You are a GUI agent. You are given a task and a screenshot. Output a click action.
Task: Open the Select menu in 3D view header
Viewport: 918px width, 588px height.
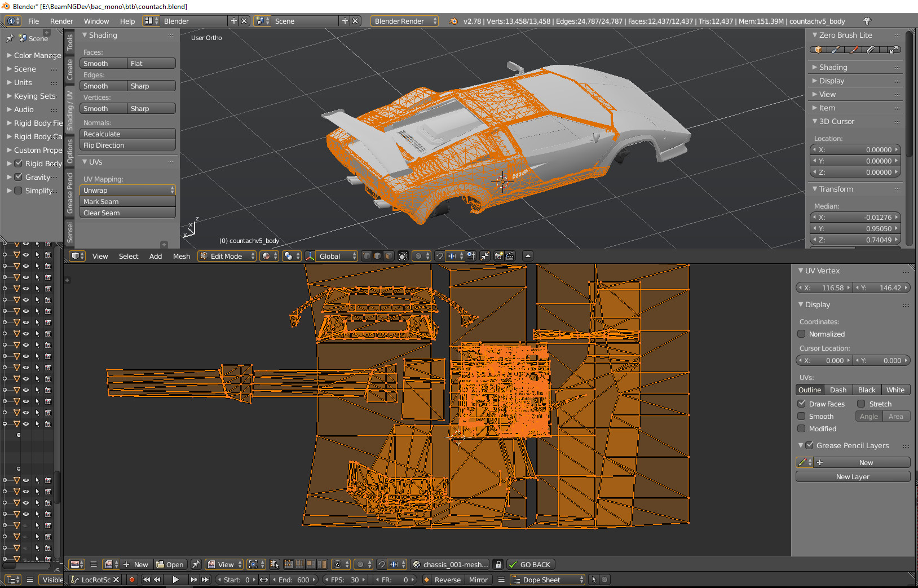pyautogui.click(x=129, y=256)
